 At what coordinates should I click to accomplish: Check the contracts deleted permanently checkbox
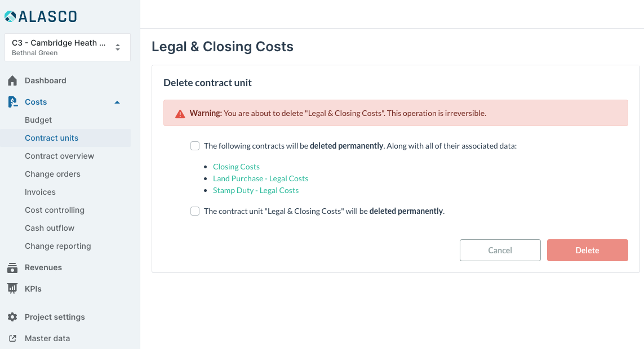[x=195, y=146]
